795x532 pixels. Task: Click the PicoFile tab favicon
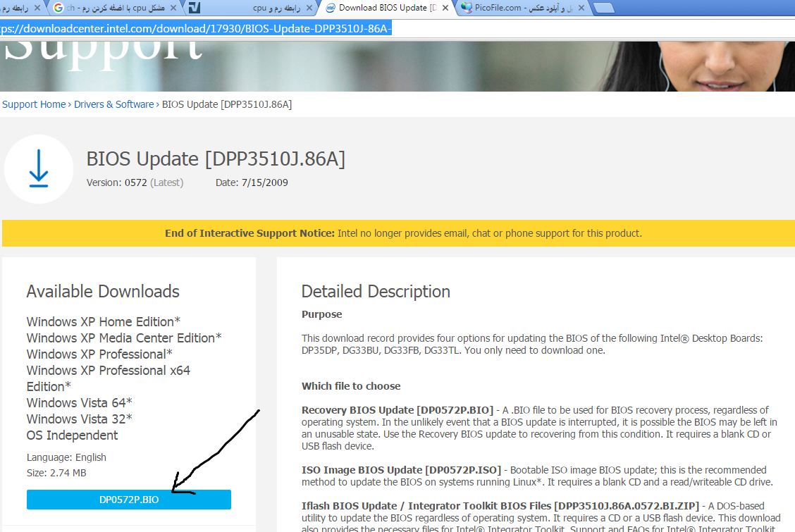(x=466, y=8)
